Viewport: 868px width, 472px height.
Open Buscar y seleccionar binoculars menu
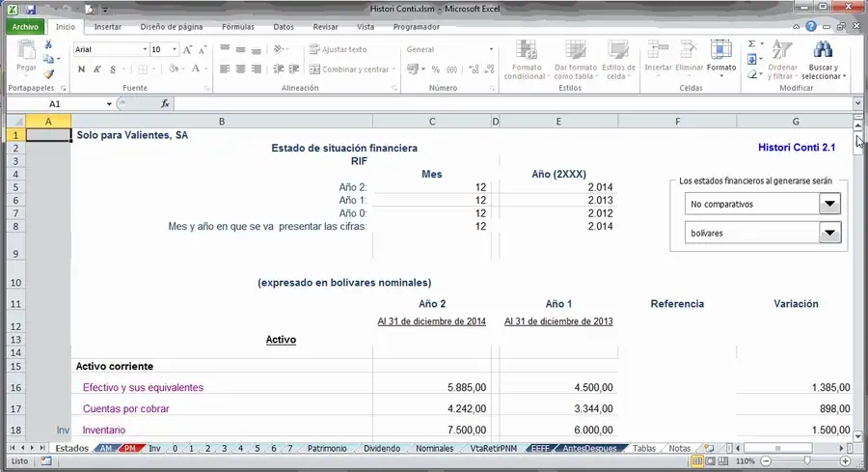pyautogui.click(x=824, y=60)
